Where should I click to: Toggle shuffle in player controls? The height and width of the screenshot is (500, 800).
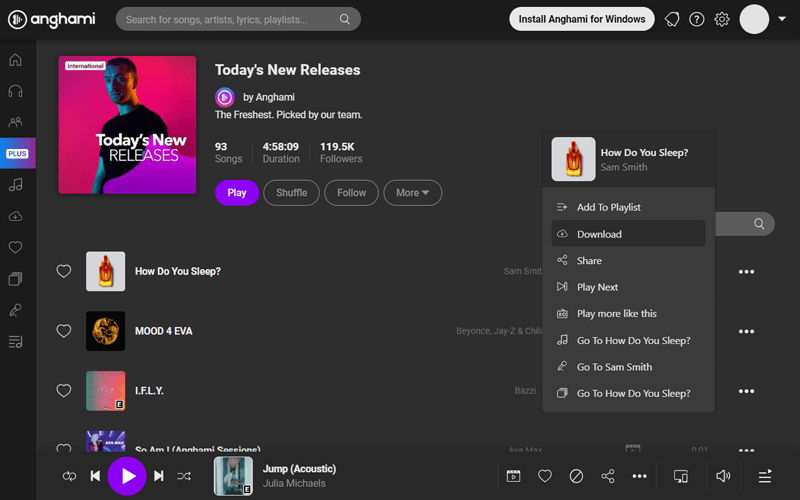point(184,476)
